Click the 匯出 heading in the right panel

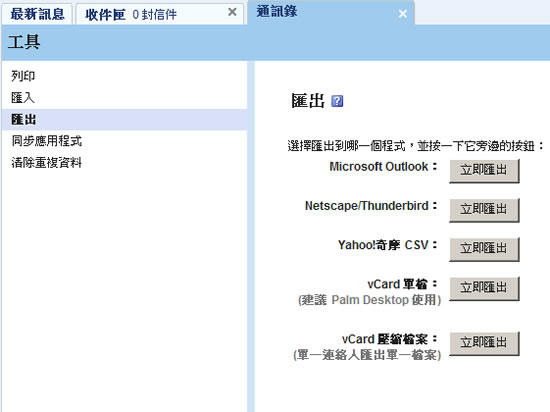pos(308,101)
